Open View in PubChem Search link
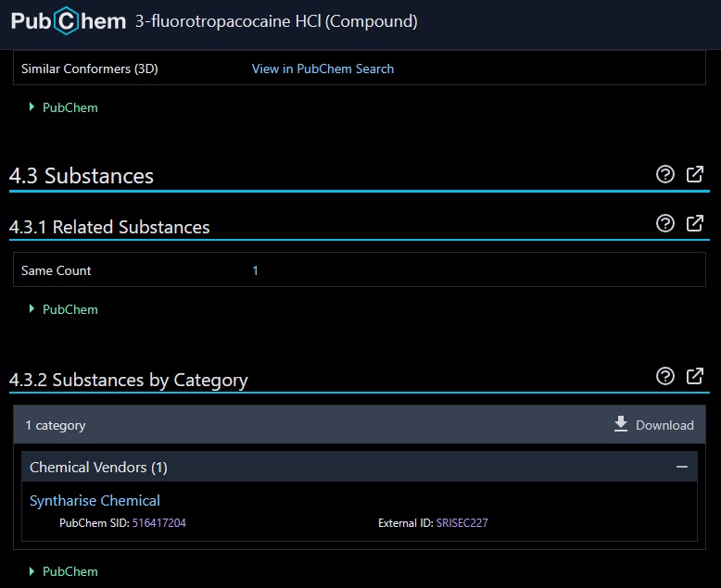This screenshot has width=721, height=588. point(323,69)
